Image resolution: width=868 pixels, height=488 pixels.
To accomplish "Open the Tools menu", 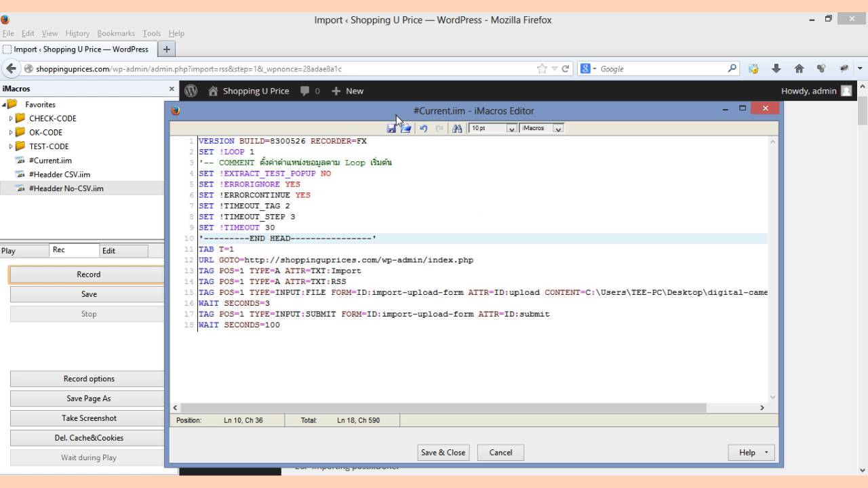I will (152, 33).
